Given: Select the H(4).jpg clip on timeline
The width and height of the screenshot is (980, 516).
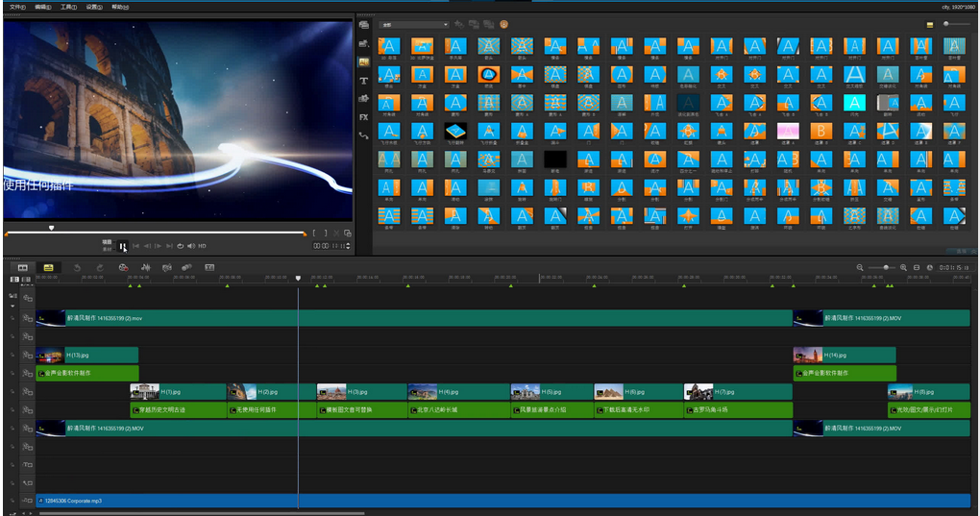Looking at the screenshot, I should point(458,392).
